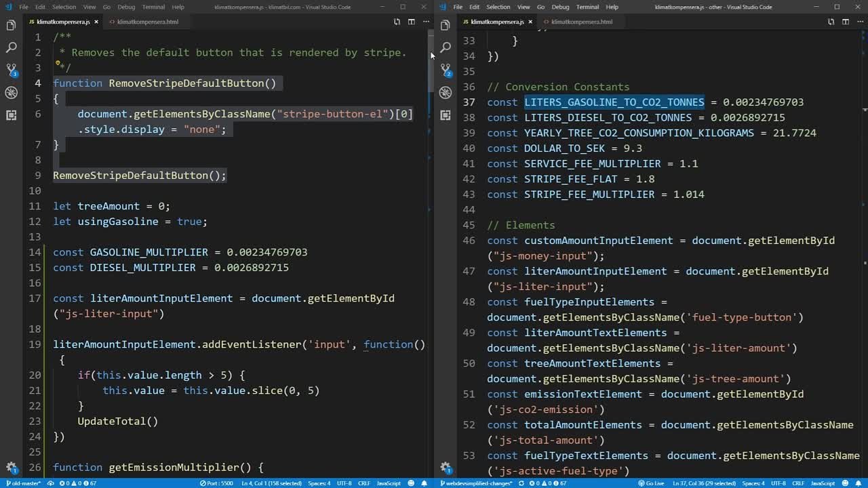Open Search panel in left VS Code window
Screen dimensions: 868x488
(11, 47)
